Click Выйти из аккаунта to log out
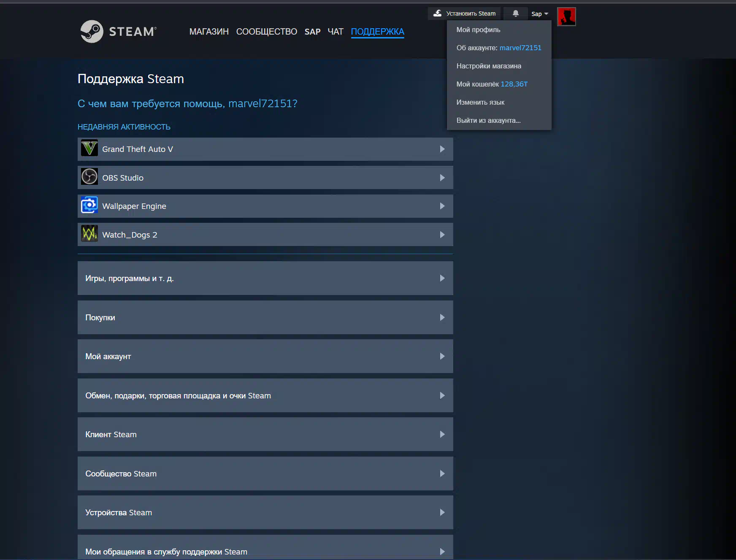This screenshot has height=560, width=736. pos(488,120)
